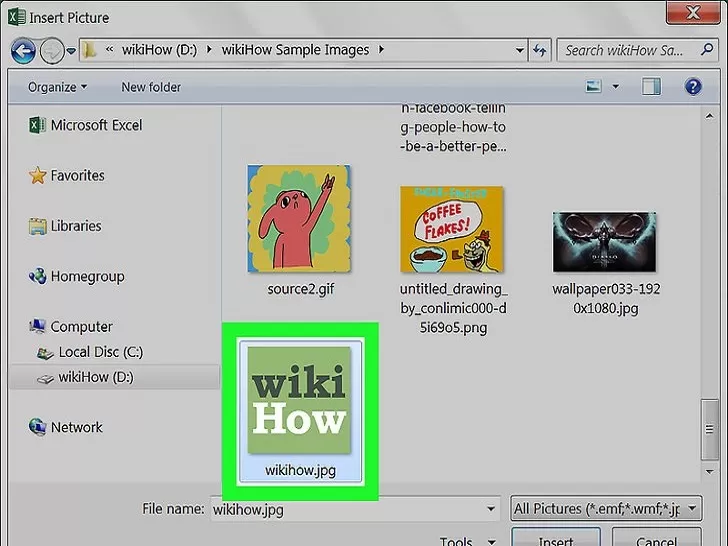The height and width of the screenshot is (546, 728).
Task: Show the preview pane icon
Action: 651,86
